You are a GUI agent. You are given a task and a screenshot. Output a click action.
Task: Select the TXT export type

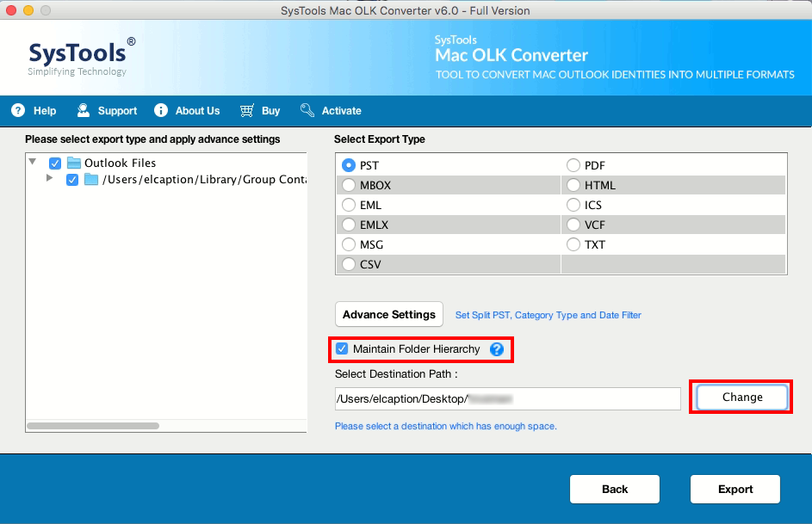pos(573,244)
